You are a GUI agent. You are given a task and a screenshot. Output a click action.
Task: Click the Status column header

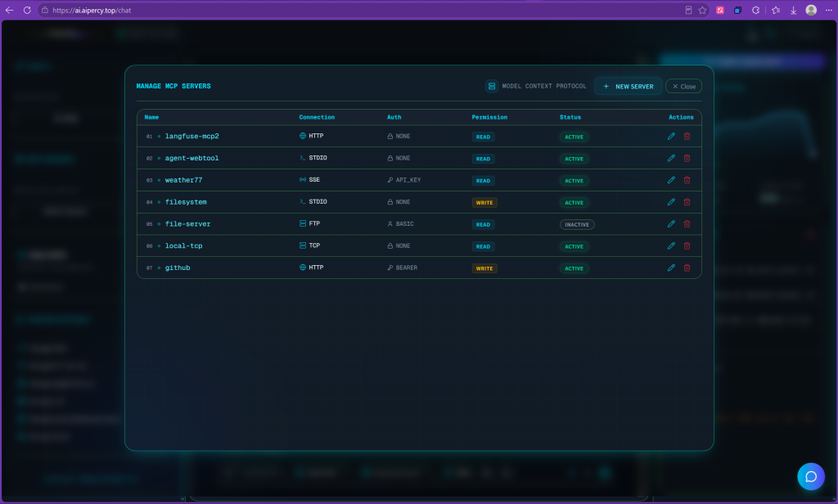[570, 117]
